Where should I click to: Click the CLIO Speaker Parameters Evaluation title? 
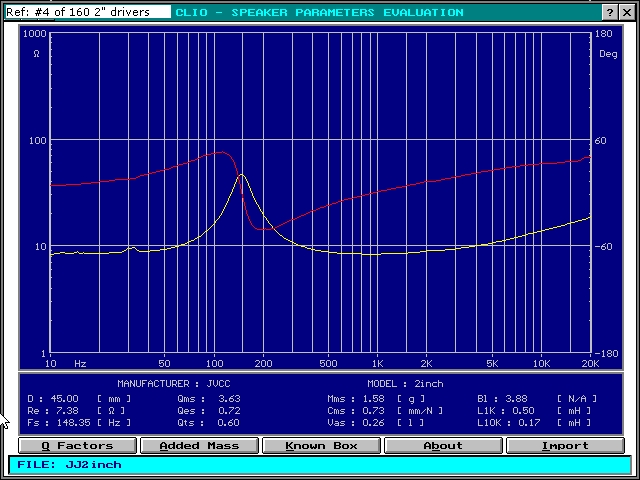pos(320,12)
